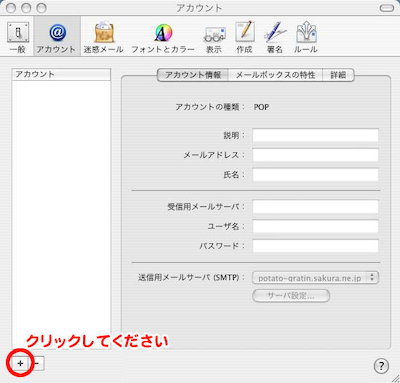Click the サーバ設定... button
The image size is (400, 383).
[291, 296]
